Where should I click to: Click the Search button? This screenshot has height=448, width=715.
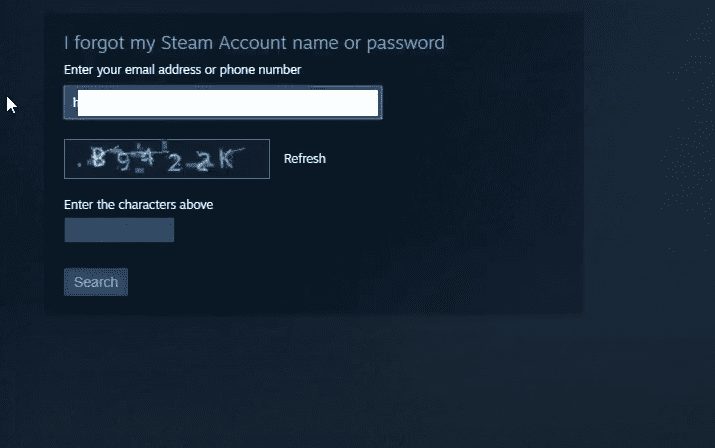coord(96,282)
